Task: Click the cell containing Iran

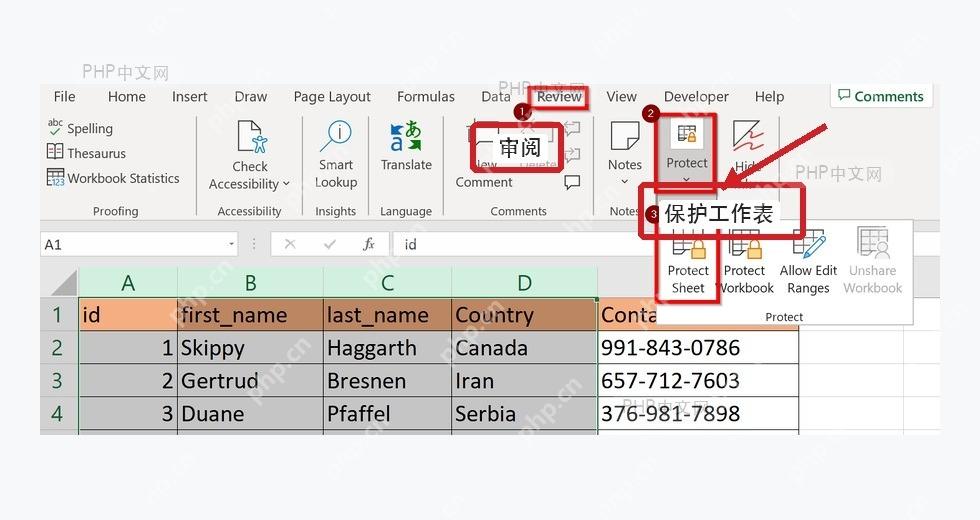Action: click(524, 381)
